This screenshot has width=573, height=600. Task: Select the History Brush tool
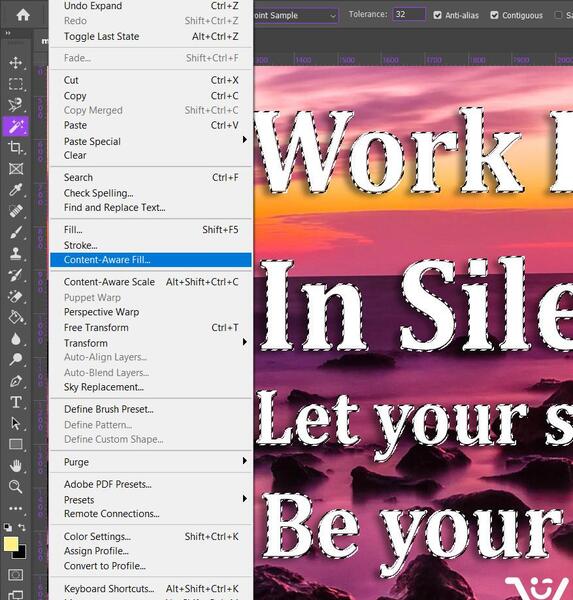[16, 275]
